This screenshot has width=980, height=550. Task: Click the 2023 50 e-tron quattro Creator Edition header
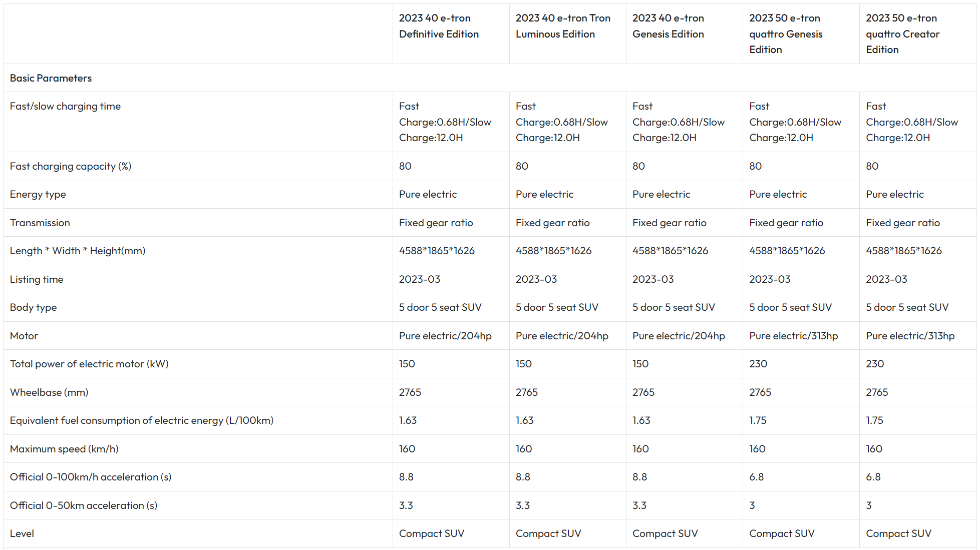902,34
